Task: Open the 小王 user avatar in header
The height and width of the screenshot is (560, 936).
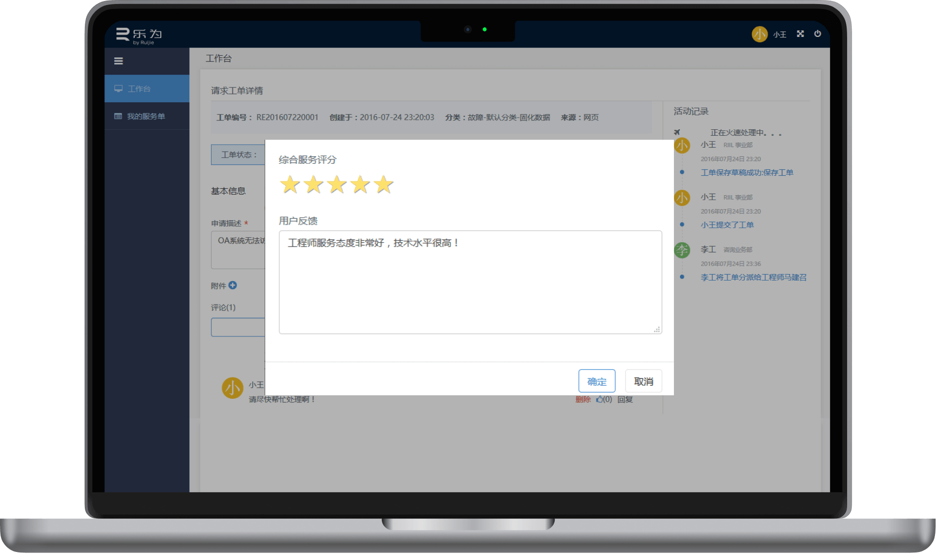Action: click(759, 34)
